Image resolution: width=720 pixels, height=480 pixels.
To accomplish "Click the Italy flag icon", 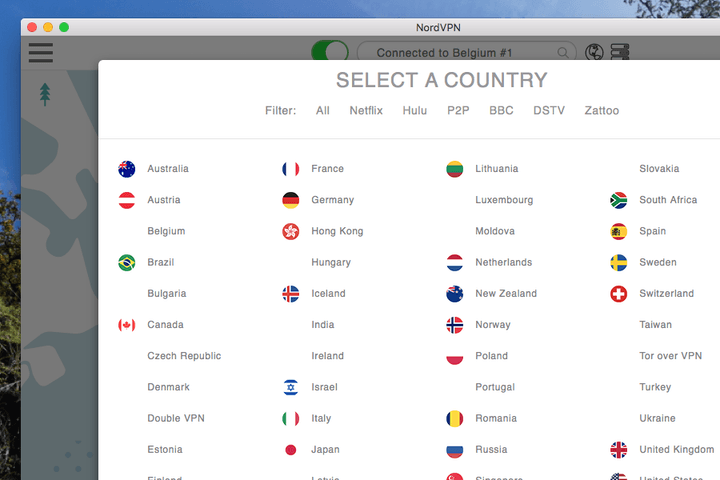I will [291, 419].
